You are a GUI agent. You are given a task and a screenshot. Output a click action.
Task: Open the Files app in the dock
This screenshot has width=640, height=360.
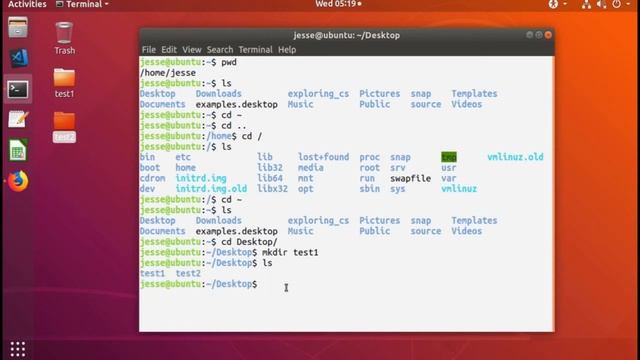(18, 27)
